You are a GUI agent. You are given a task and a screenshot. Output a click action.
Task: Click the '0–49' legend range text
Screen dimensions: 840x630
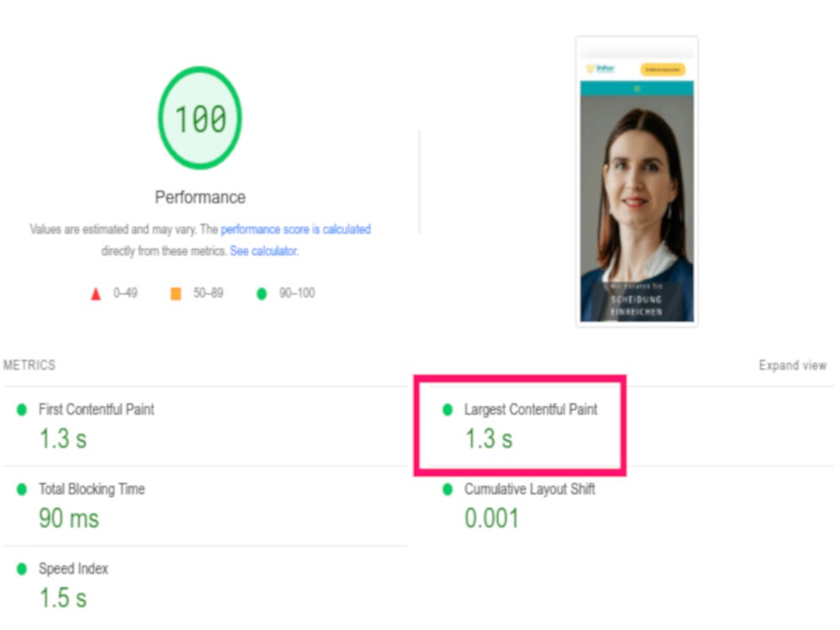[125, 293]
